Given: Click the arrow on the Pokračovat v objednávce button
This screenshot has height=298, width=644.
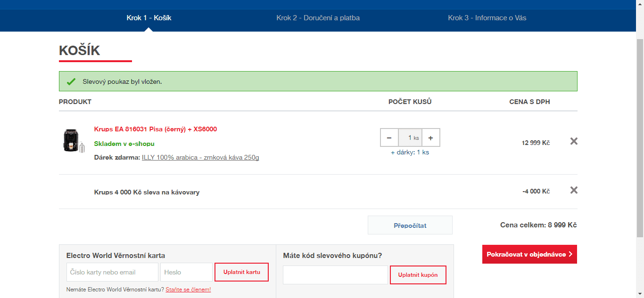Looking at the screenshot, I should pos(570,254).
